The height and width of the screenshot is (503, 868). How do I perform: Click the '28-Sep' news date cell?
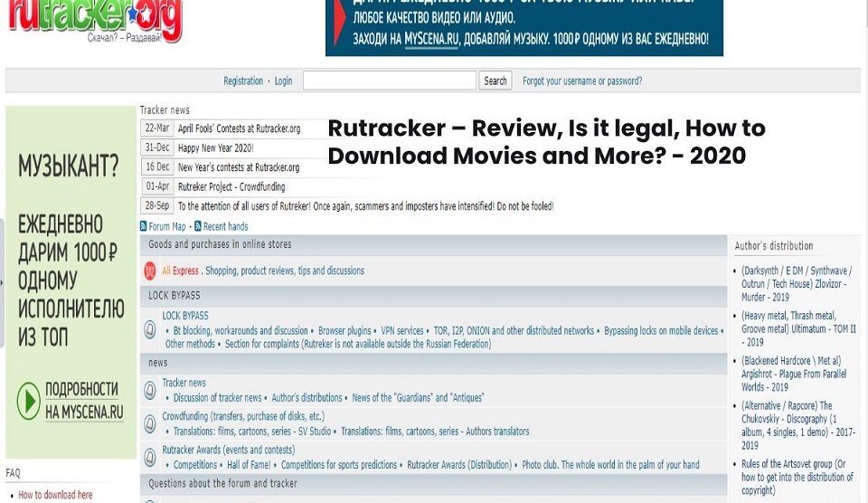(157, 205)
